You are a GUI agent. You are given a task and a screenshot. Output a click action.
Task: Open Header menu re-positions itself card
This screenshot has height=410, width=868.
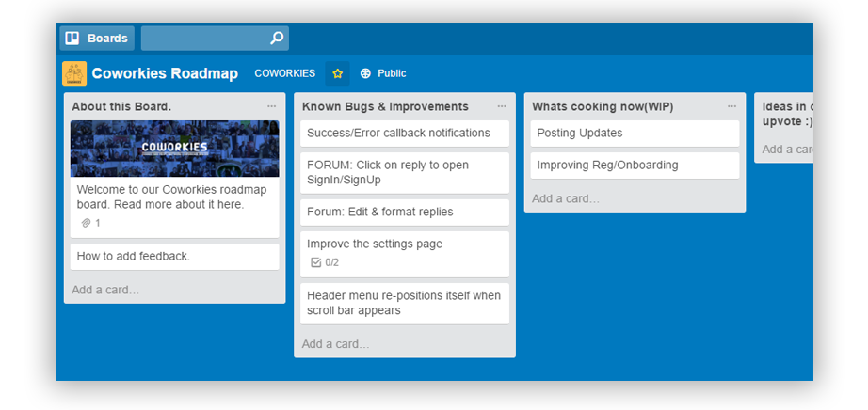coord(405,303)
